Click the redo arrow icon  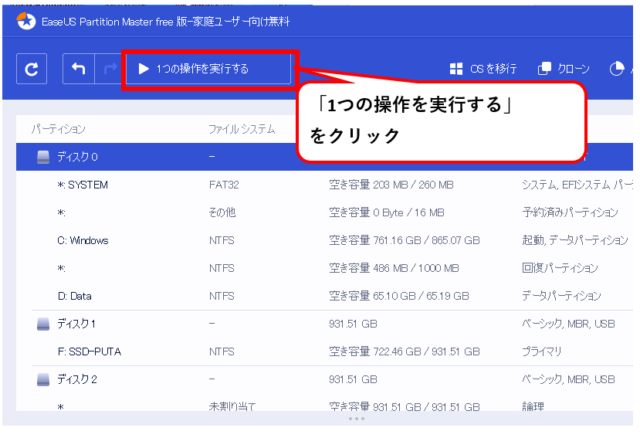pos(110,69)
